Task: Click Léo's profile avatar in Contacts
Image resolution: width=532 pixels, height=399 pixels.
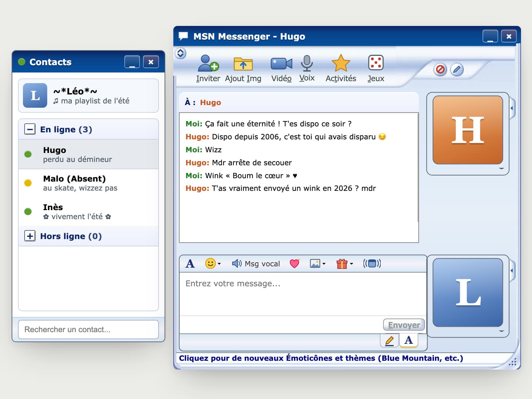Action: pyautogui.click(x=35, y=95)
